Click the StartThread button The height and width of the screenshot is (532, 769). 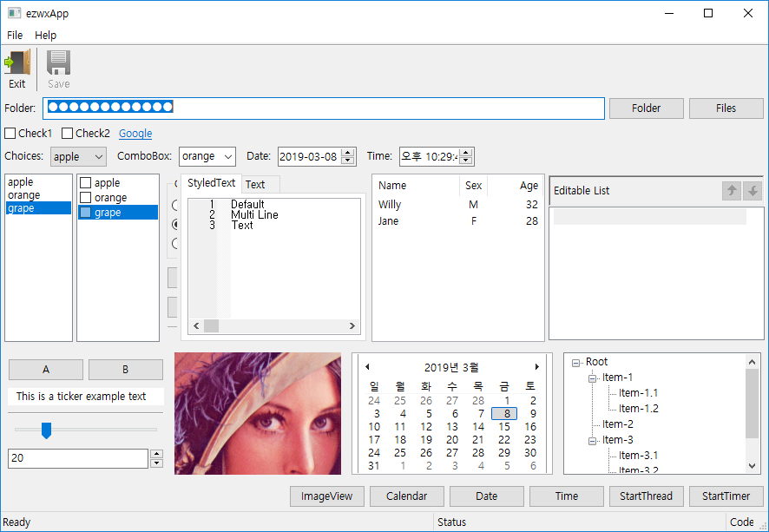point(646,496)
